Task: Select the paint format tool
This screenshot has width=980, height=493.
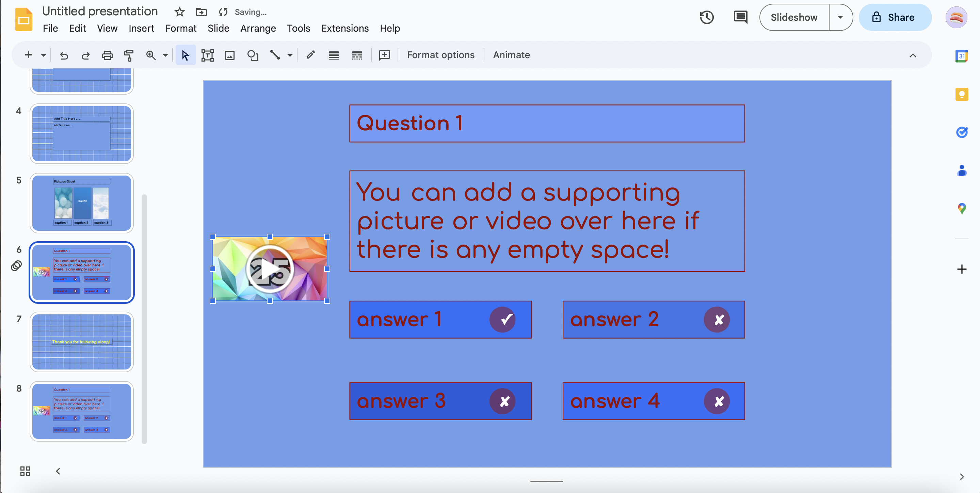Action: tap(129, 55)
